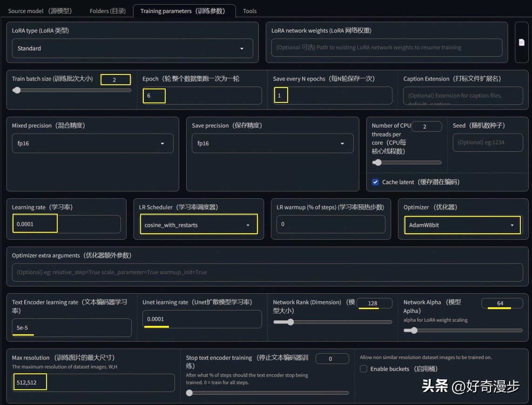Click the Network Rank dimension slider
532x405 pixels.
coord(290,322)
